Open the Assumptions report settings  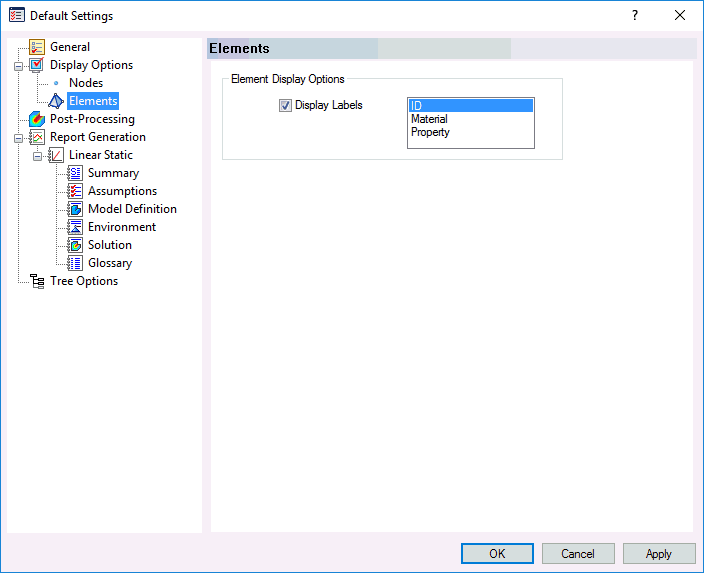(122, 191)
